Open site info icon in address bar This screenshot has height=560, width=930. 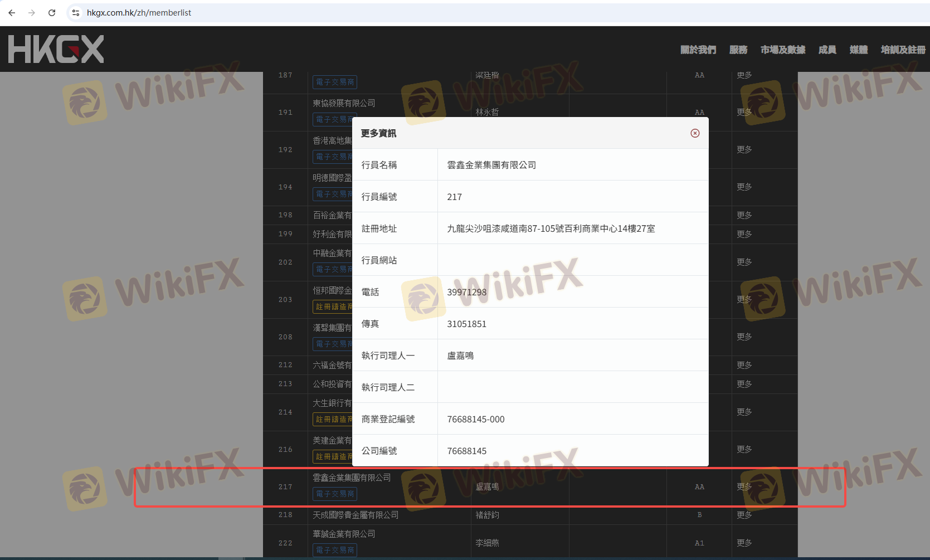(76, 13)
